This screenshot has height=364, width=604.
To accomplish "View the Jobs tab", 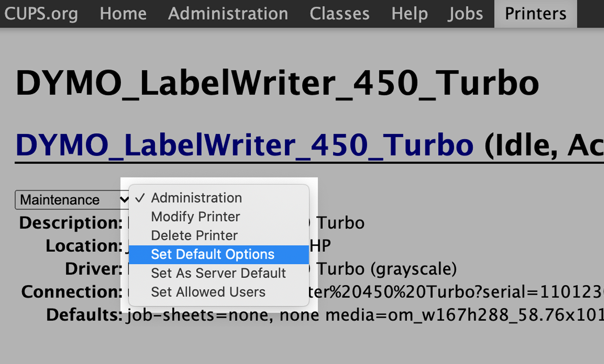I will [465, 13].
